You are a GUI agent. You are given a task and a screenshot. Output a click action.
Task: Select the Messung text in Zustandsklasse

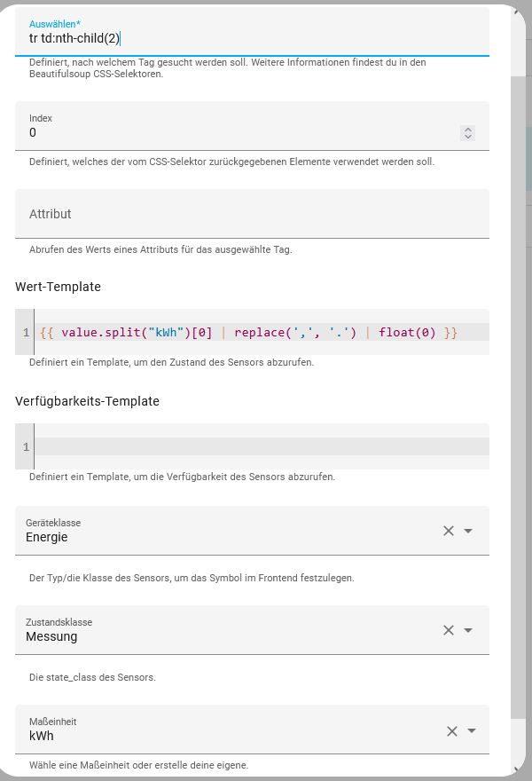51,636
